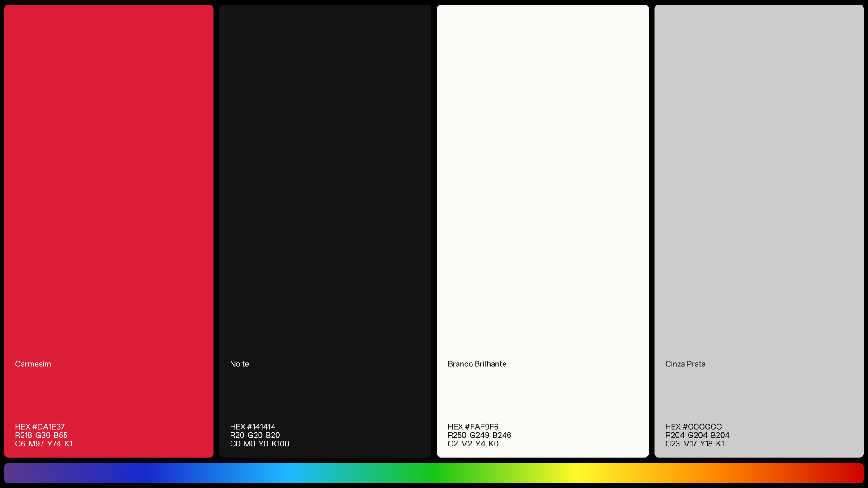Click the rainbow spectrum gradient bar
The image size is (868, 488).
[434, 473]
